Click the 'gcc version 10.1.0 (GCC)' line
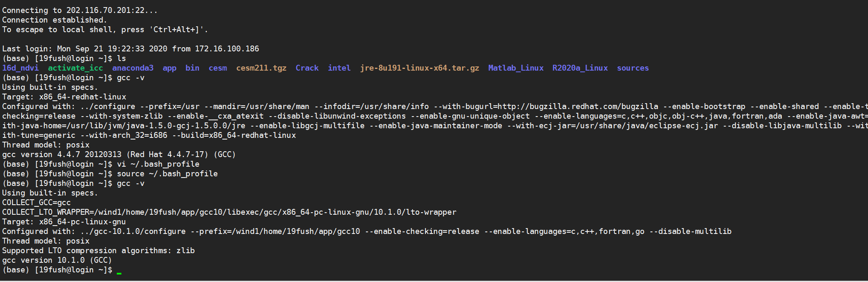This screenshot has height=282, width=868. click(x=57, y=260)
